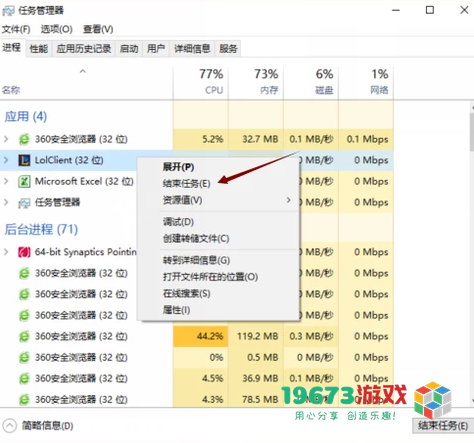The height and width of the screenshot is (443, 474).
Task: Click the Microsoft Excel app icon
Action: click(24, 181)
